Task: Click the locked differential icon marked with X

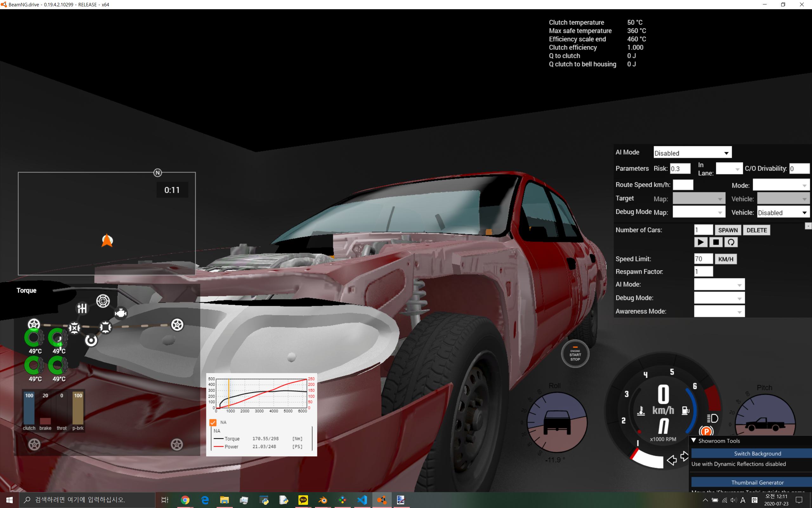Action: (75, 328)
